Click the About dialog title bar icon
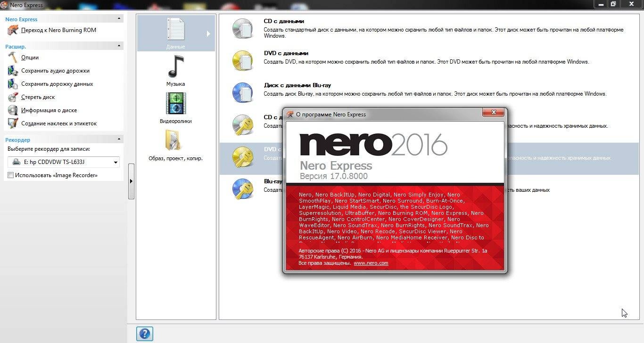This screenshot has width=644, height=343. pos(290,114)
